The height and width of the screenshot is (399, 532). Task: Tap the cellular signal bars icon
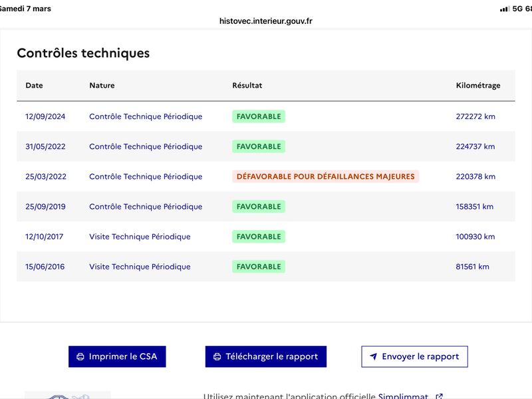tap(504, 9)
